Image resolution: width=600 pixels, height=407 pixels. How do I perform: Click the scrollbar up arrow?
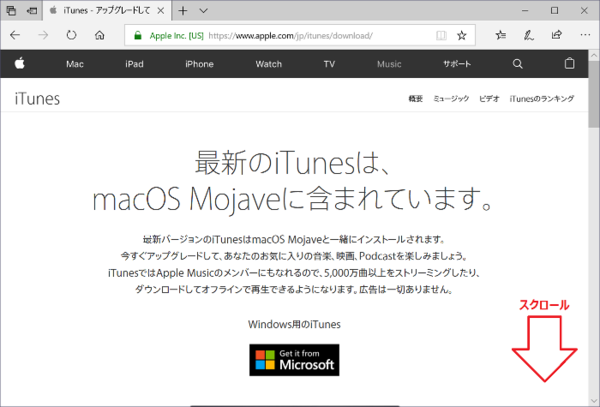594,55
